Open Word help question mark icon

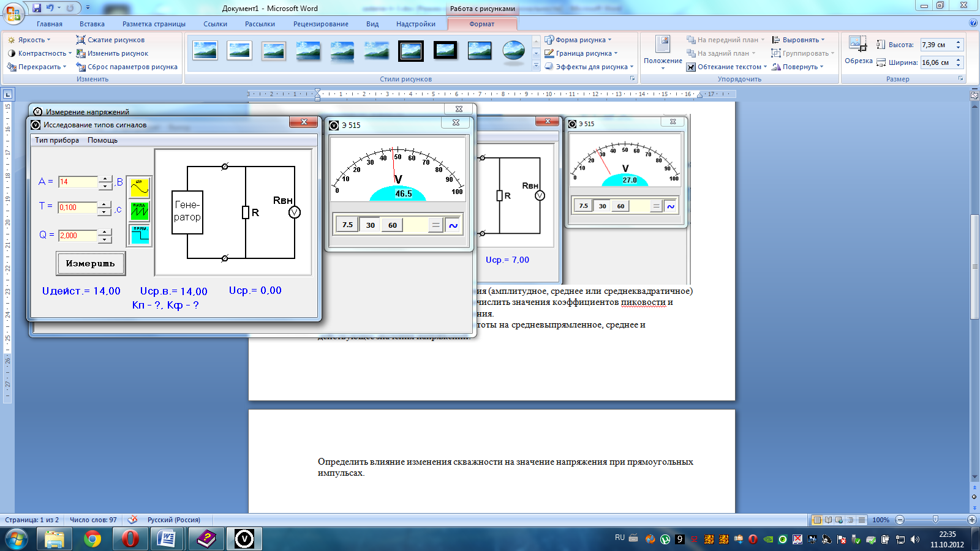point(973,23)
